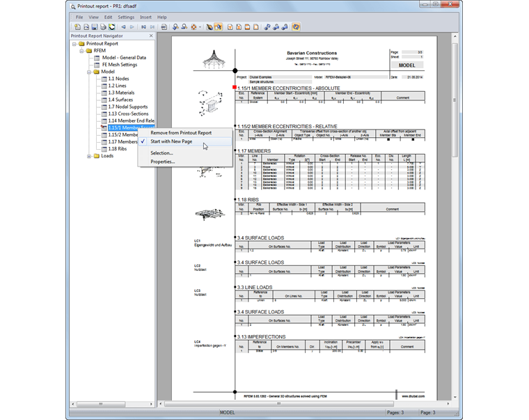This screenshot has height=420, width=529.
Task: Open the Help menu
Action: (x=162, y=17)
